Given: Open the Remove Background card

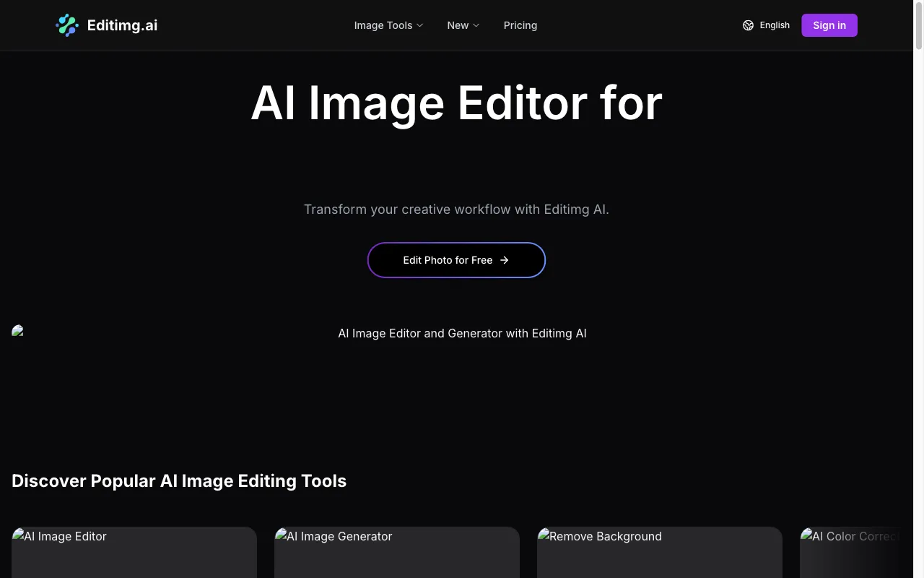Looking at the screenshot, I should [x=660, y=553].
